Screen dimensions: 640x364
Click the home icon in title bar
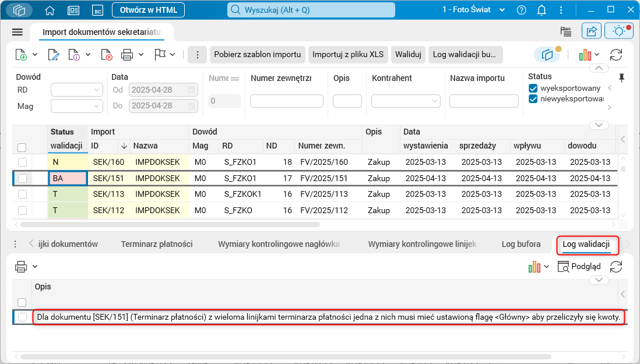tap(50, 10)
